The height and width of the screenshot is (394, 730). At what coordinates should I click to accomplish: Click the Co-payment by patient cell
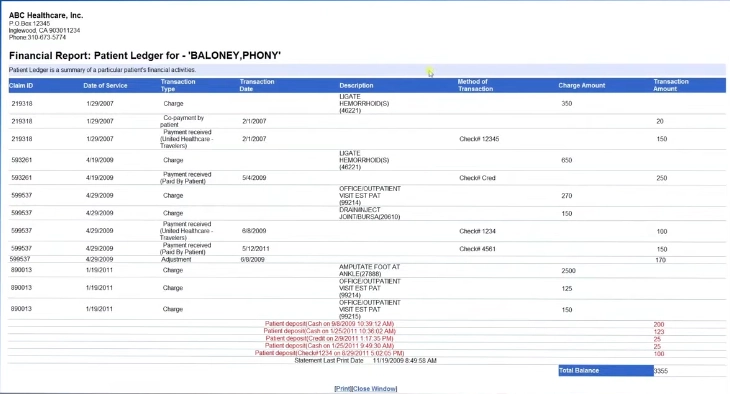pyautogui.click(x=182, y=121)
